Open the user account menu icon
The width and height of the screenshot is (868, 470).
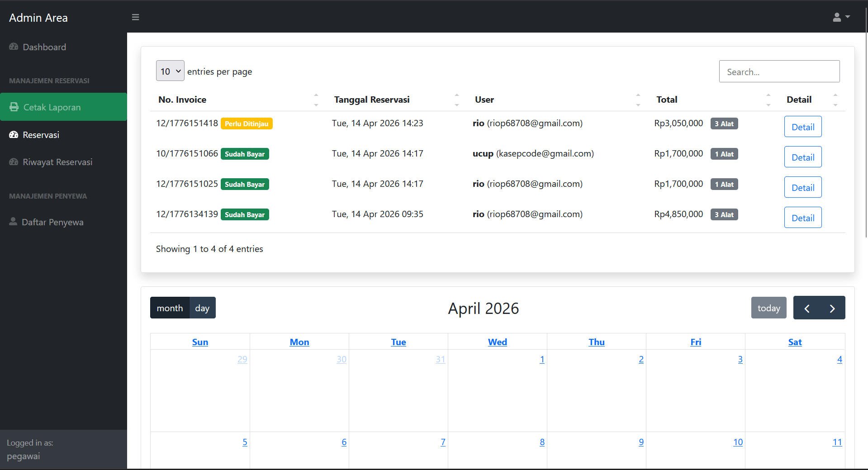pyautogui.click(x=841, y=17)
